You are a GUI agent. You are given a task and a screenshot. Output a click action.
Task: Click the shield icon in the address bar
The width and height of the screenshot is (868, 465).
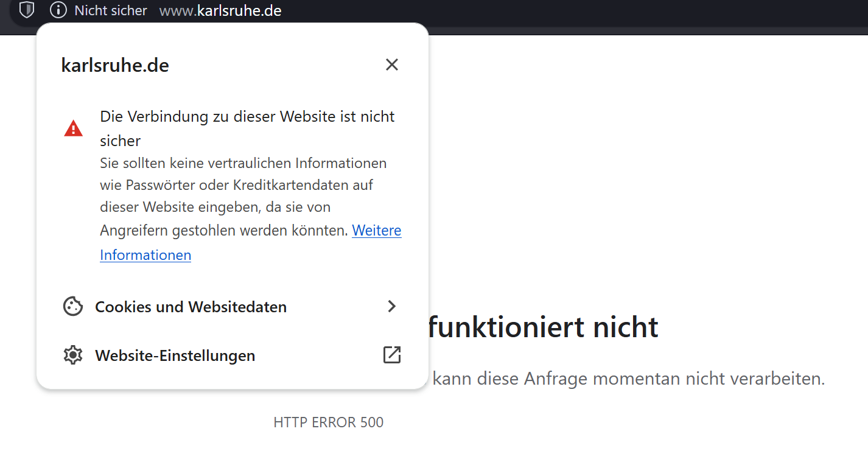click(x=27, y=10)
